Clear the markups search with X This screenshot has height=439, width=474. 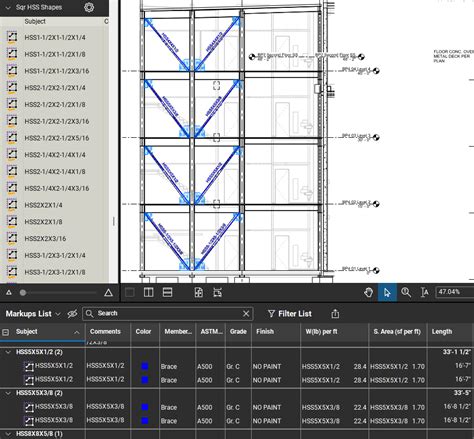coord(246,313)
